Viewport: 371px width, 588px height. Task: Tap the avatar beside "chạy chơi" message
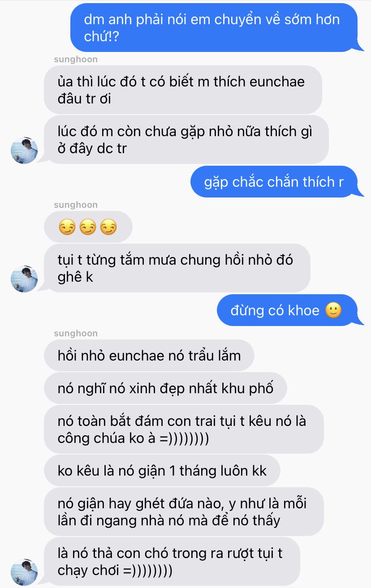point(24,572)
